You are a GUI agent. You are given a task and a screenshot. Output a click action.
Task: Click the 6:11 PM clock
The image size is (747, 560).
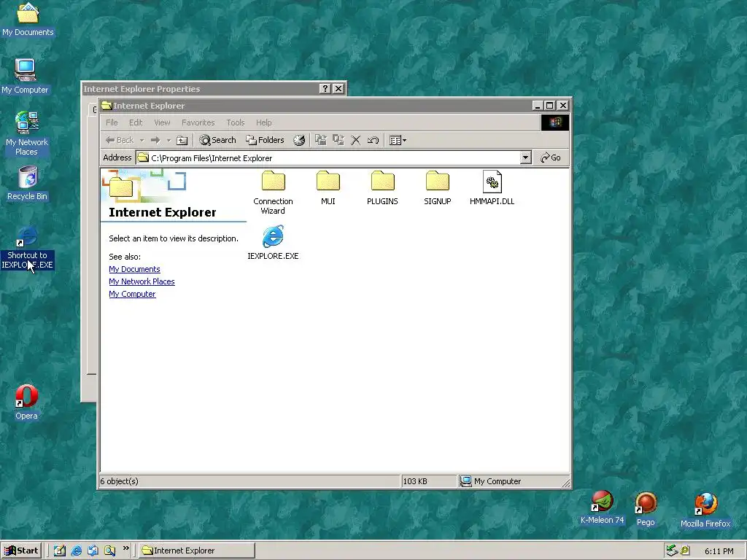tap(719, 551)
